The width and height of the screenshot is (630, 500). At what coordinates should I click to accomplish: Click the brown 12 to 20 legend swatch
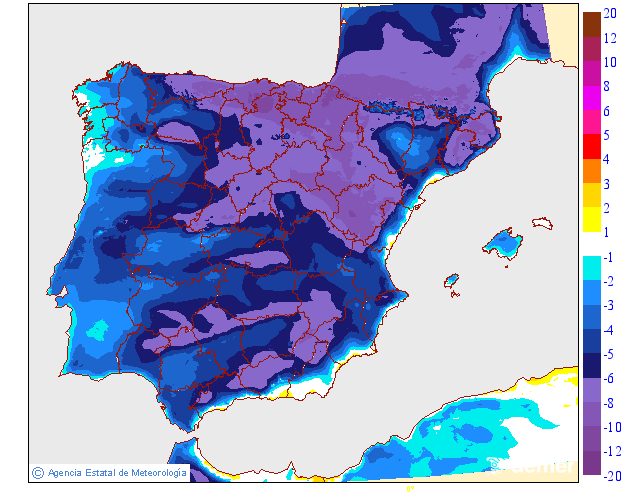(592, 25)
